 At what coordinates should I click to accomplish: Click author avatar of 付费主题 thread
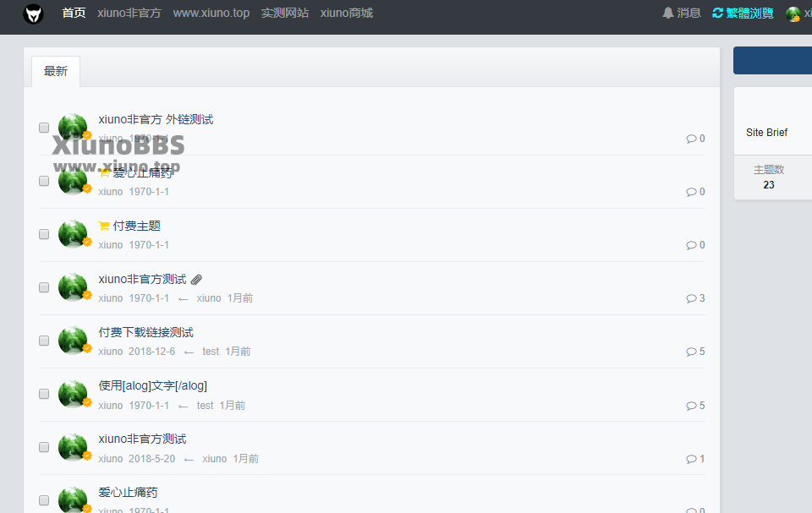click(x=73, y=234)
